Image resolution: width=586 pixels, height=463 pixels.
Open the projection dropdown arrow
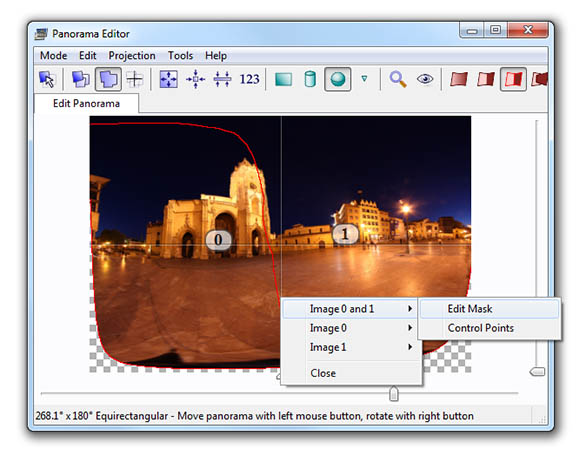tap(364, 79)
